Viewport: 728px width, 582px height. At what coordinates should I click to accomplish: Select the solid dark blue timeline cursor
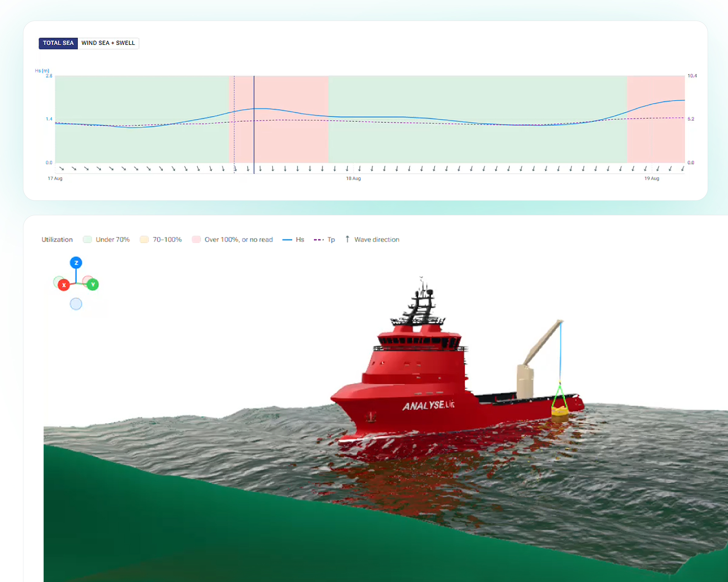click(x=254, y=125)
